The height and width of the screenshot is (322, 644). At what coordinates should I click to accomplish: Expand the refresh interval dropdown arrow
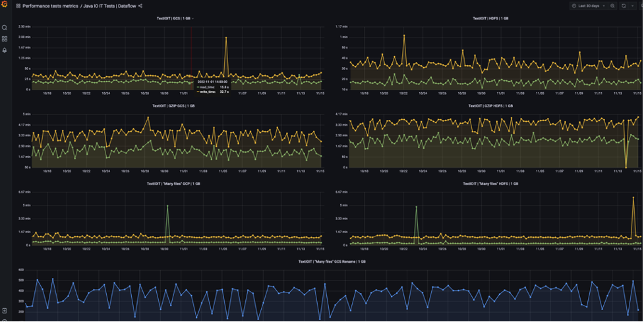tap(632, 6)
